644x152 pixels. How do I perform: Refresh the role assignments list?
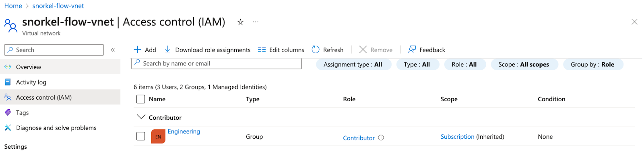[328, 50]
